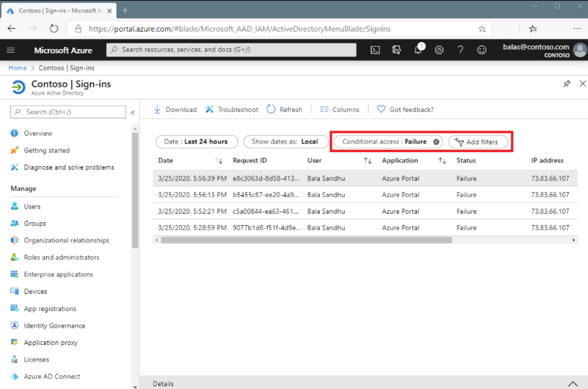Viewport: 588px width, 389px height.
Task: Open Groups under Manage
Action: click(x=28, y=223)
